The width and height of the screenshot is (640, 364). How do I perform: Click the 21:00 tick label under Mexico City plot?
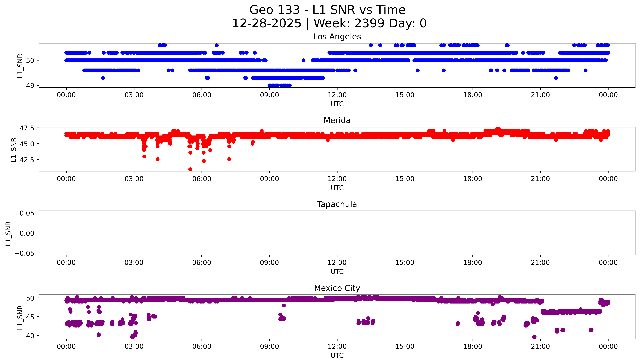(x=540, y=346)
